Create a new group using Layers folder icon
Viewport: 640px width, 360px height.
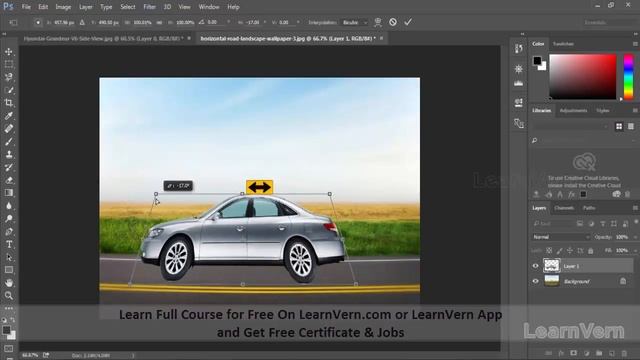tap(599, 353)
